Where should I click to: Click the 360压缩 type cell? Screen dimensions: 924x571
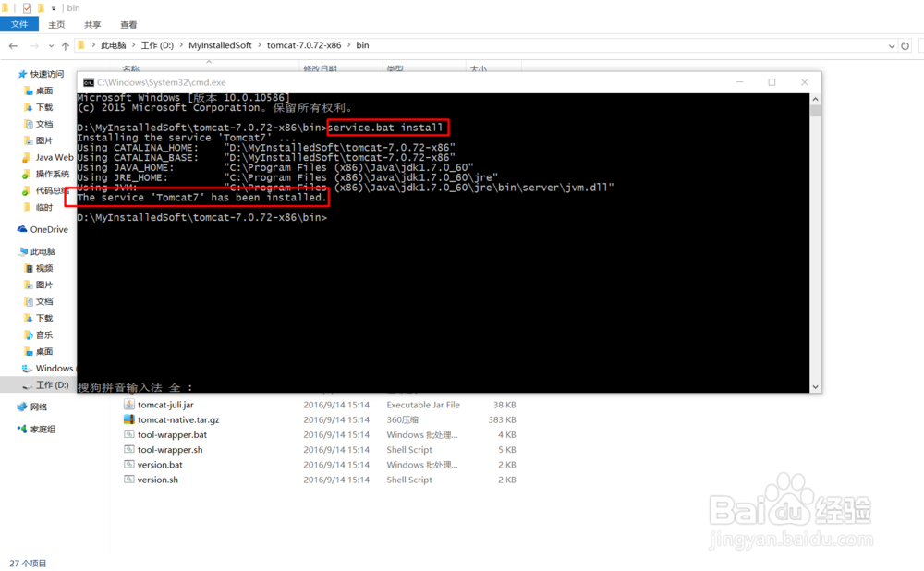click(x=403, y=420)
